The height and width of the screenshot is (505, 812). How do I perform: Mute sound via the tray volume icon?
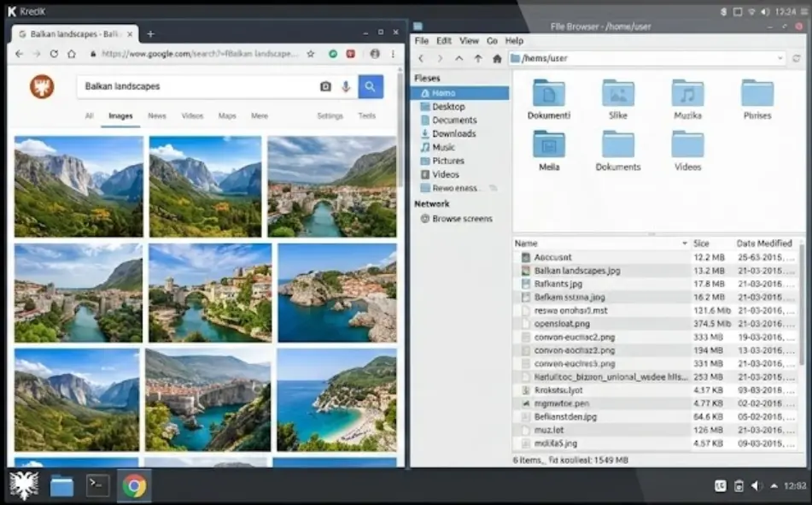coord(756,486)
